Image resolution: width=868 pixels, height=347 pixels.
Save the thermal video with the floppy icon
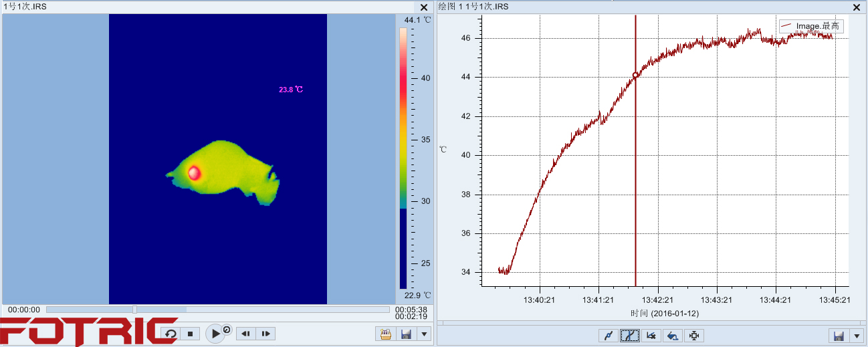tap(406, 333)
